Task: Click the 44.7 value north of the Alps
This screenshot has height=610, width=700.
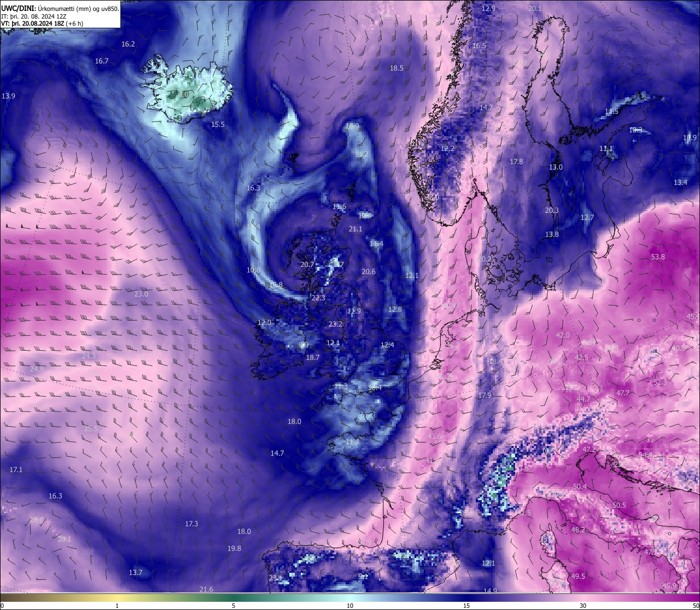Action: click(x=584, y=399)
